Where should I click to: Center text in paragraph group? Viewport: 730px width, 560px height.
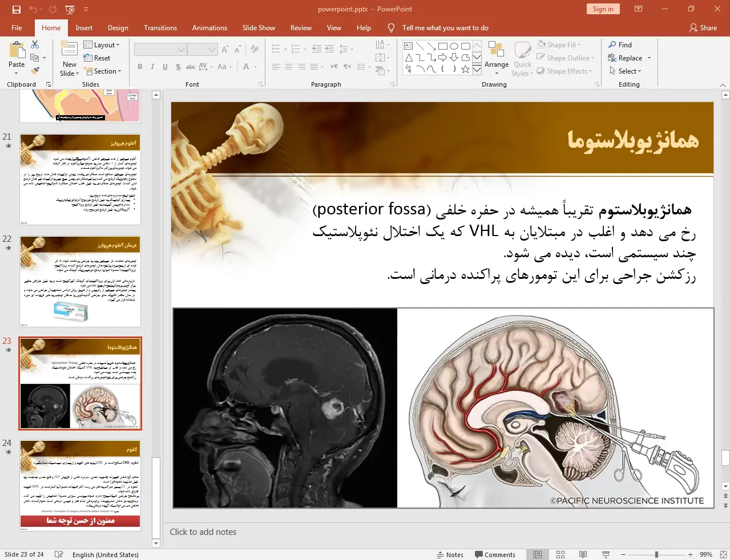pyautogui.click(x=288, y=67)
